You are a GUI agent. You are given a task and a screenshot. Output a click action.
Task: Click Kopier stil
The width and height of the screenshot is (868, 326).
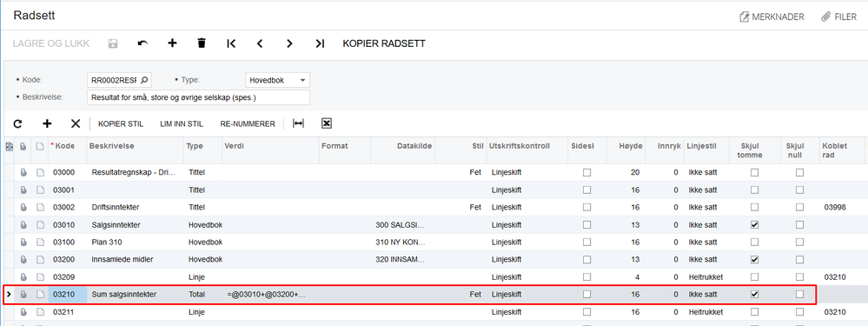(x=121, y=124)
